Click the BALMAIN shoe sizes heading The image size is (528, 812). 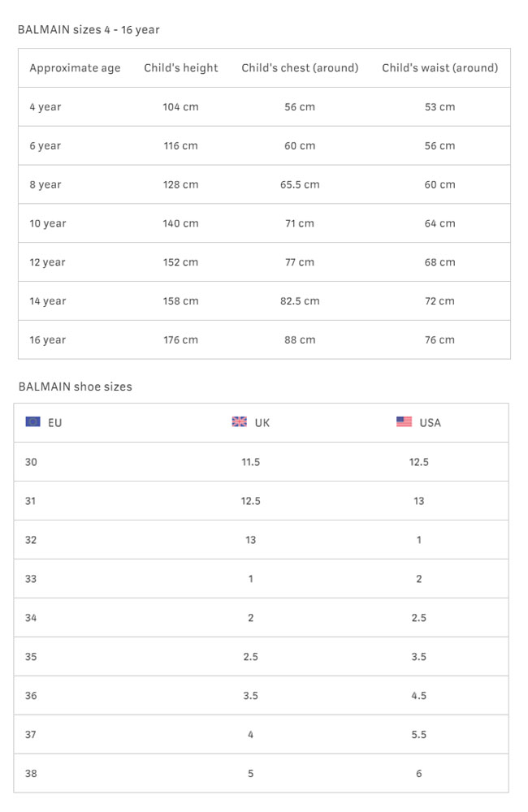pos(75,387)
